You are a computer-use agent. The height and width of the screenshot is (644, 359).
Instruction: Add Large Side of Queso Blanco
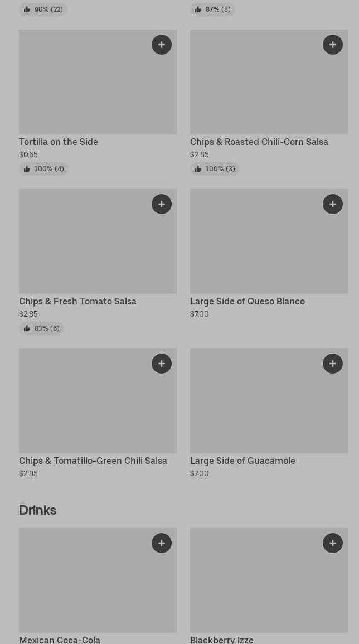tap(333, 204)
